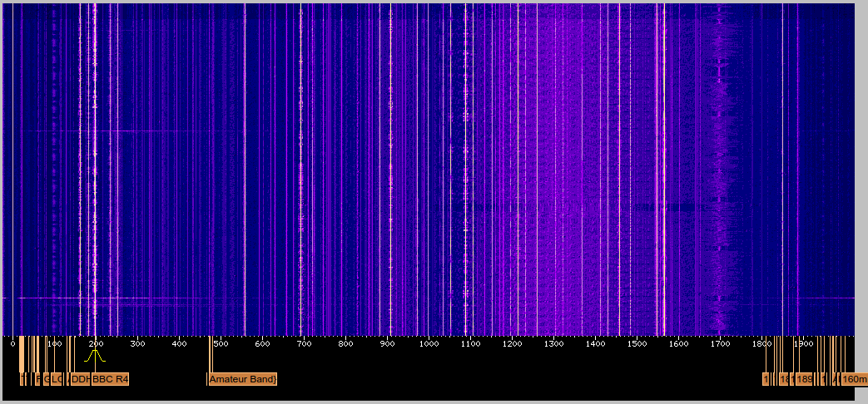The height and width of the screenshot is (404, 868).
Task: Click the 300 frequency scale mark
Action: coord(138,343)
